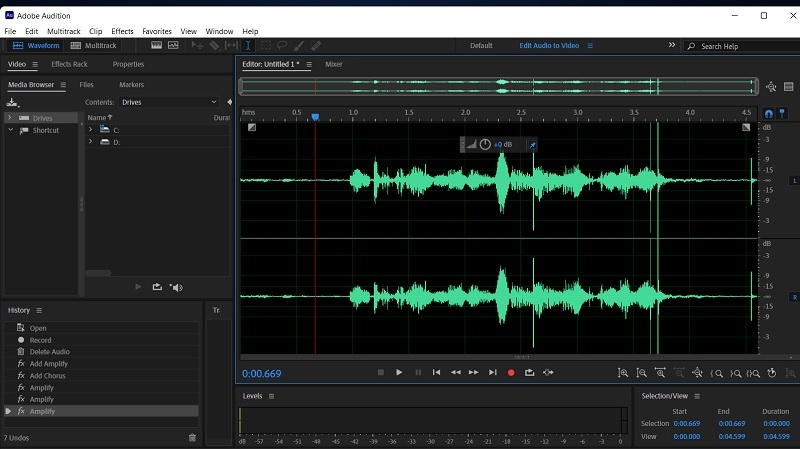Click the +0 dB amplitude knob in HUD
Screen dimensions: 800x449
(x=485, y=144)
